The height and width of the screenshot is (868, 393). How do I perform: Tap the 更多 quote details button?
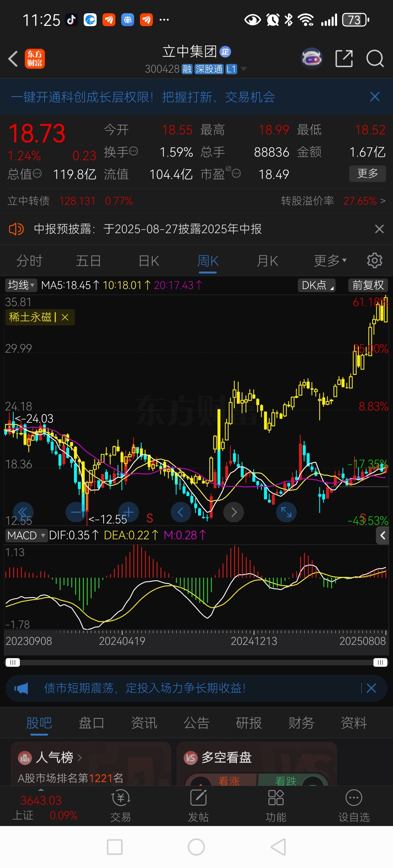(367, 173)
